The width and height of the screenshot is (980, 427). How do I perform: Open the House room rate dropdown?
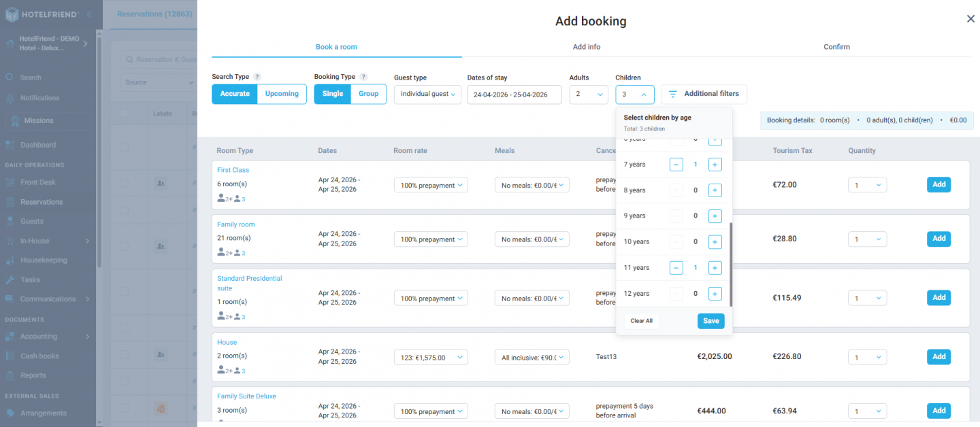(431, 356)
